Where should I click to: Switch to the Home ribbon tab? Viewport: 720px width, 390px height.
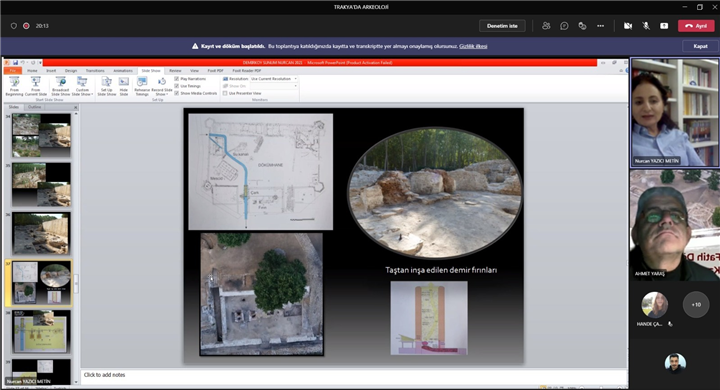tap(32, 71)
